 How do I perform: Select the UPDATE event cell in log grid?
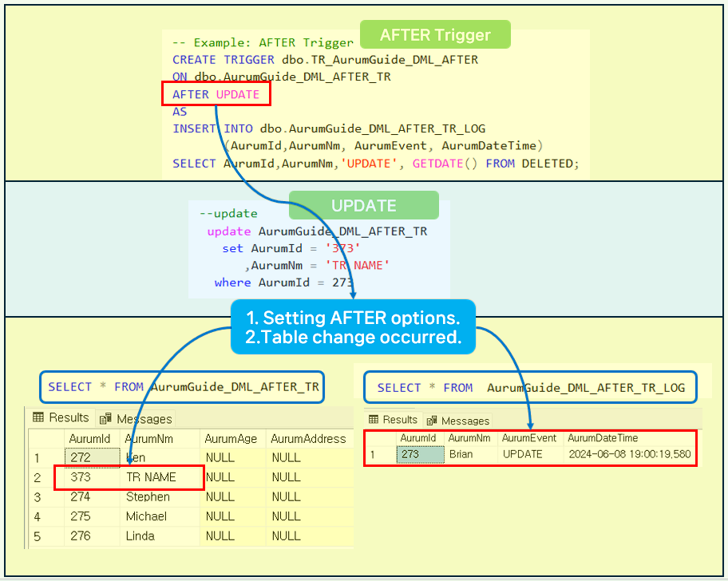[531, 454]
